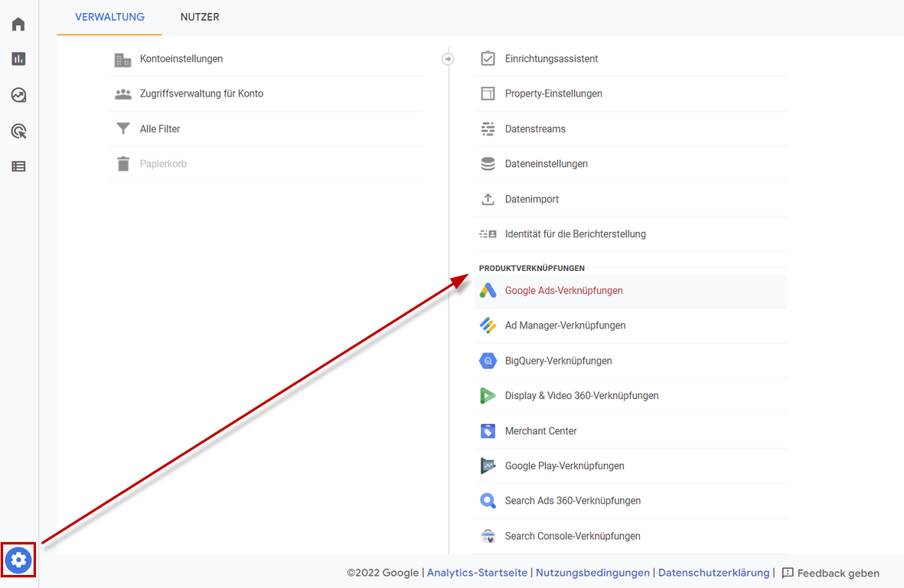Image resolution: width=904 pixels, height=588 pixels.
Task: Click the Einrichtungsassistent checklist icon
Action: (x=488, y=59)
